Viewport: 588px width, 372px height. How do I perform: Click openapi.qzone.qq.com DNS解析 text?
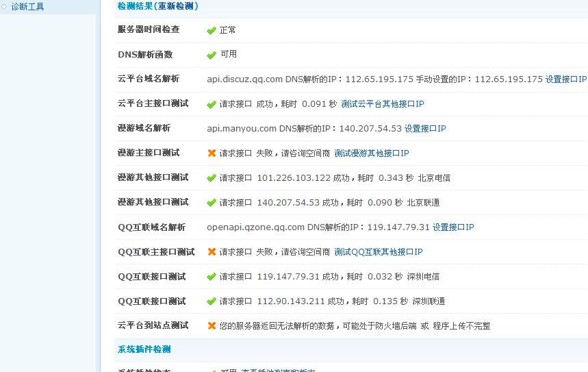pos(318,227)
